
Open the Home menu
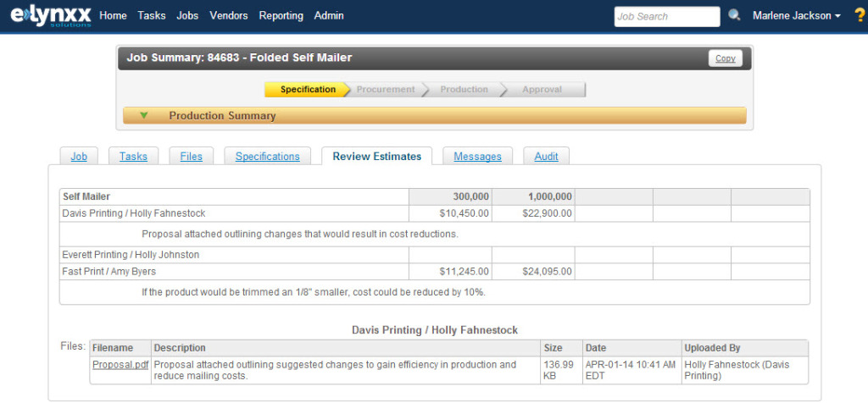pyautogui.click(x=113, y=16)
